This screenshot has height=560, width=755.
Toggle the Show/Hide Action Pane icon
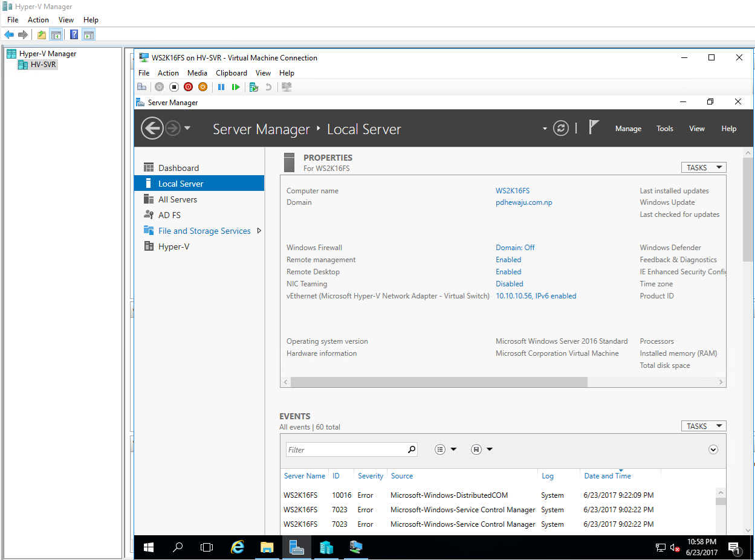(x=89, y=35)
